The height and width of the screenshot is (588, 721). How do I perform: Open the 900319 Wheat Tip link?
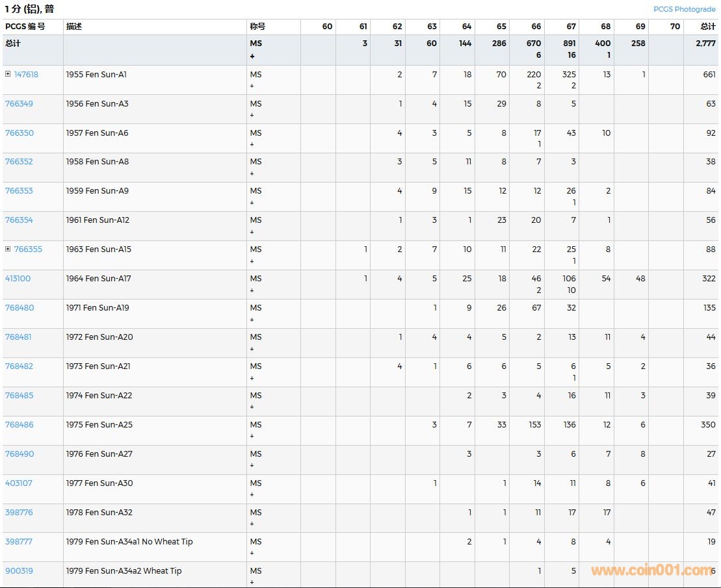(19, 571)
